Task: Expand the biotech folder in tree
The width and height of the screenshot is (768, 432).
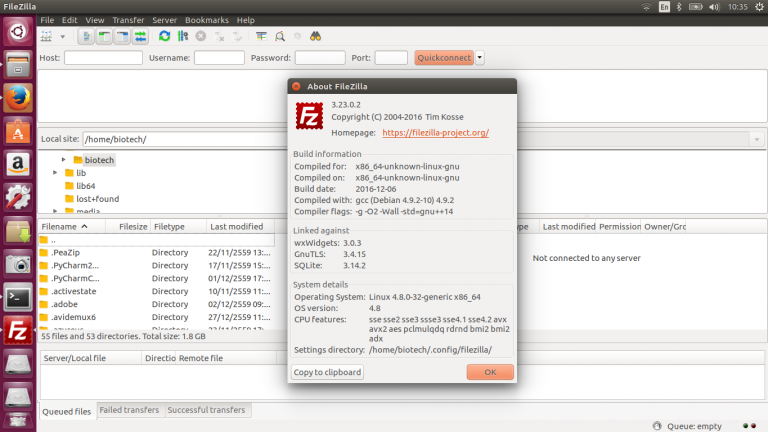Action: [64, 160]
